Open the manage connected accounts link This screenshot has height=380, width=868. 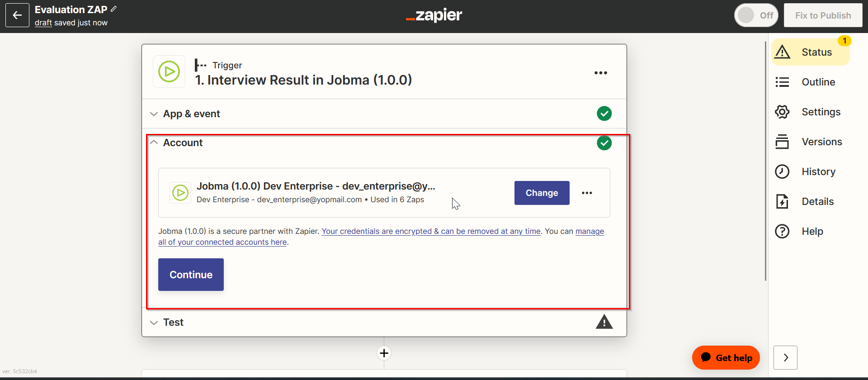(222, 242)
